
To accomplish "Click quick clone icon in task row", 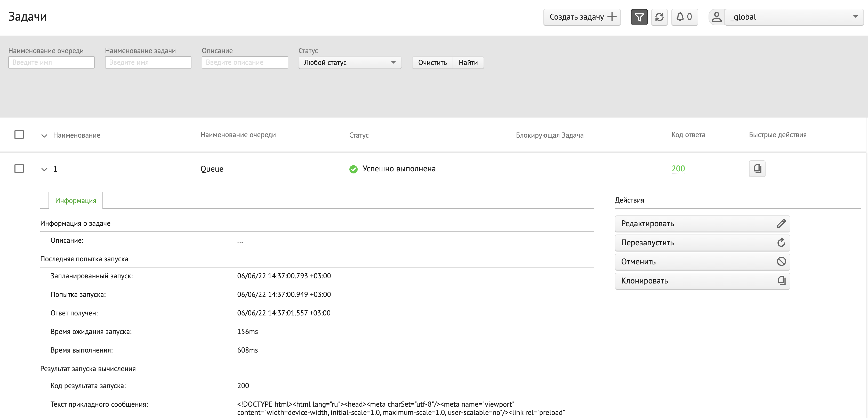I will pos(757,168).
